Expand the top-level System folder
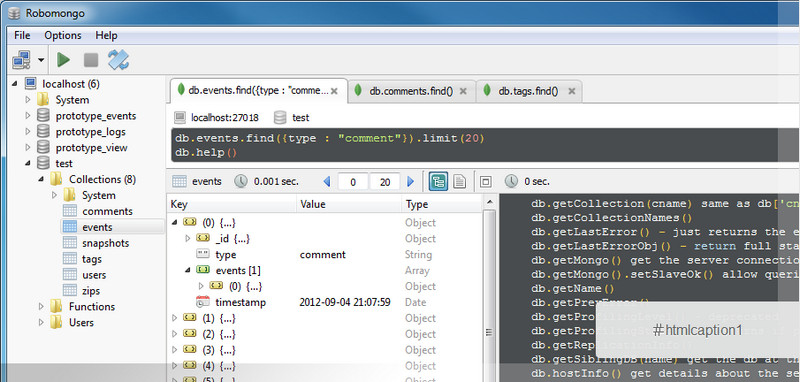This screenshot has width=800, height=382. [28, 100]
